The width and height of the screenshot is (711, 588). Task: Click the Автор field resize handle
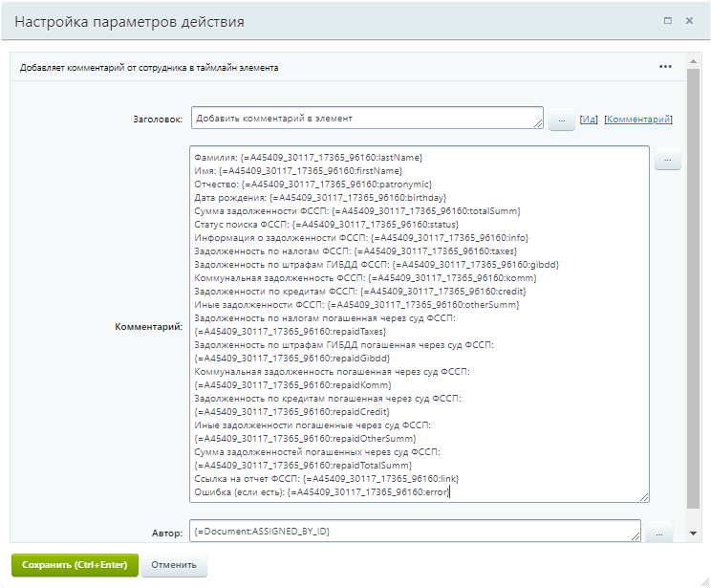635,537
